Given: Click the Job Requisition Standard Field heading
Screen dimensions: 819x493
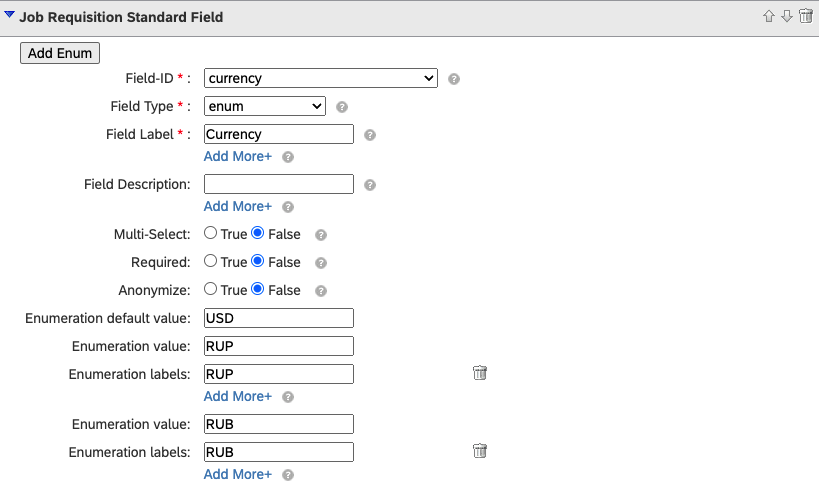Looking at the screenshot, I should coord(121,17).
